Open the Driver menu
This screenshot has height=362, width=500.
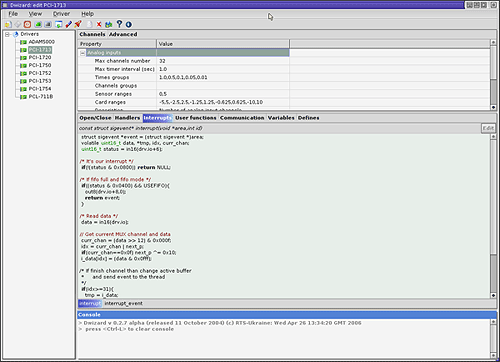[61, 14]
